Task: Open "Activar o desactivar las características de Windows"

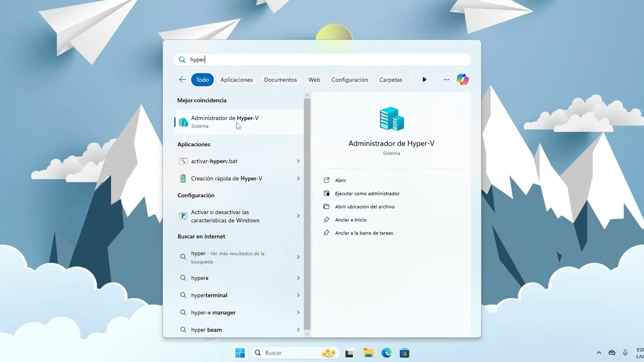Action: tap(225, 216)
